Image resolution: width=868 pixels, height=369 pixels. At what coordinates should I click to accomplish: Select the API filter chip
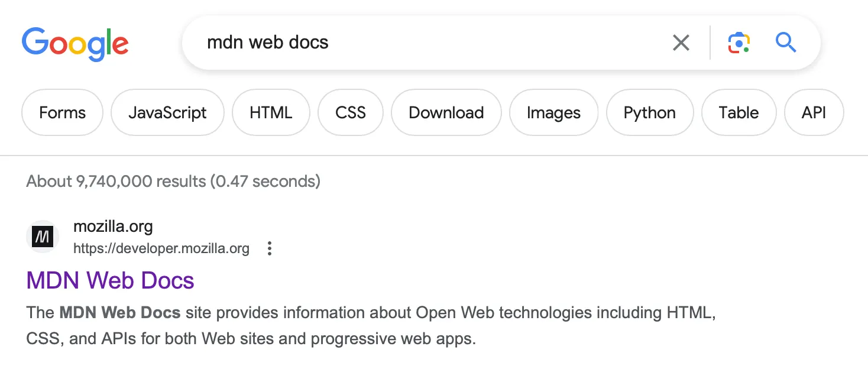[x=814, y=112]
